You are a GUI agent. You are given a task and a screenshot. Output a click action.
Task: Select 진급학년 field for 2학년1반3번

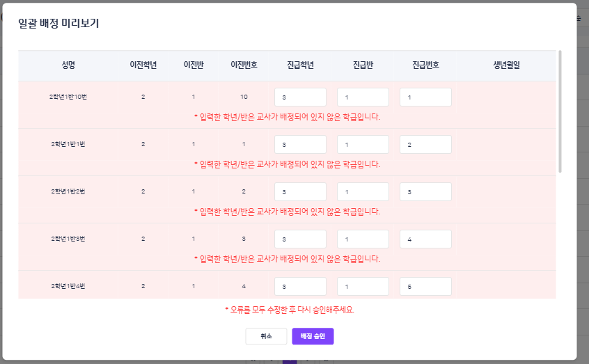(300, 239)
